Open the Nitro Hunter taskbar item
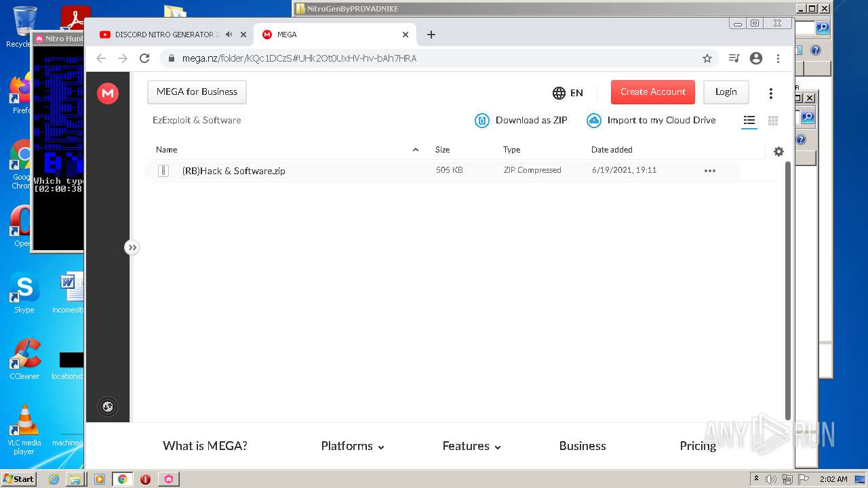The image size is (868, 488). 168,479
